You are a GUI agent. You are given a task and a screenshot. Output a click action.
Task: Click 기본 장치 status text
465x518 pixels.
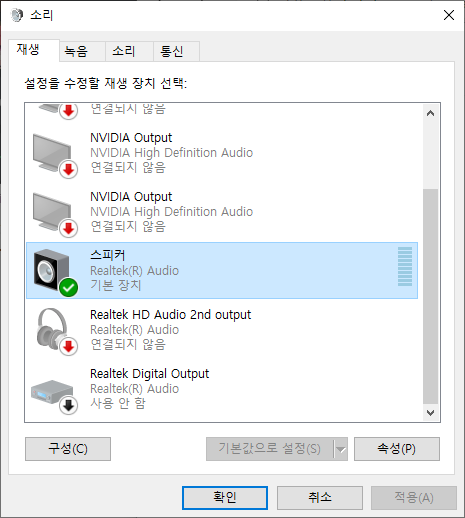(x=116, y=285)
